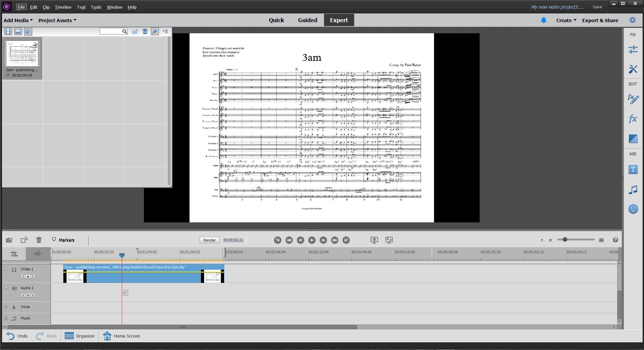
Task: Click the blue playhead marker on ruler
Action: coord(122,256)
